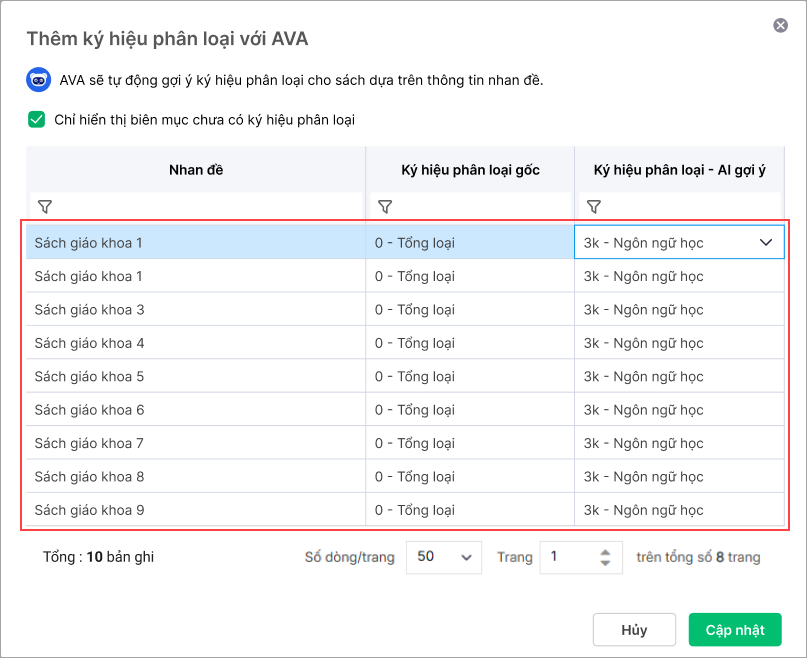Select the Sách giáo khoa 5 row
This screenshot has width=807, height=658.
pyautogui.click(x=405, y=376)
